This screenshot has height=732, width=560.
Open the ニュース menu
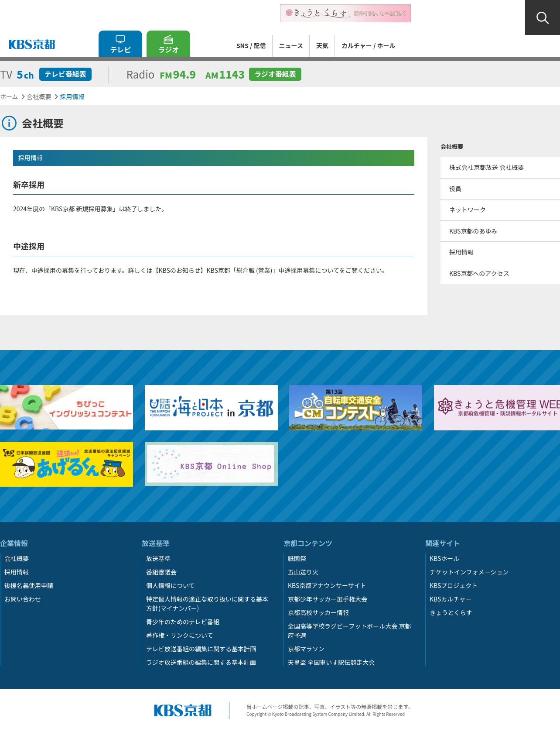tap(291, 46)
